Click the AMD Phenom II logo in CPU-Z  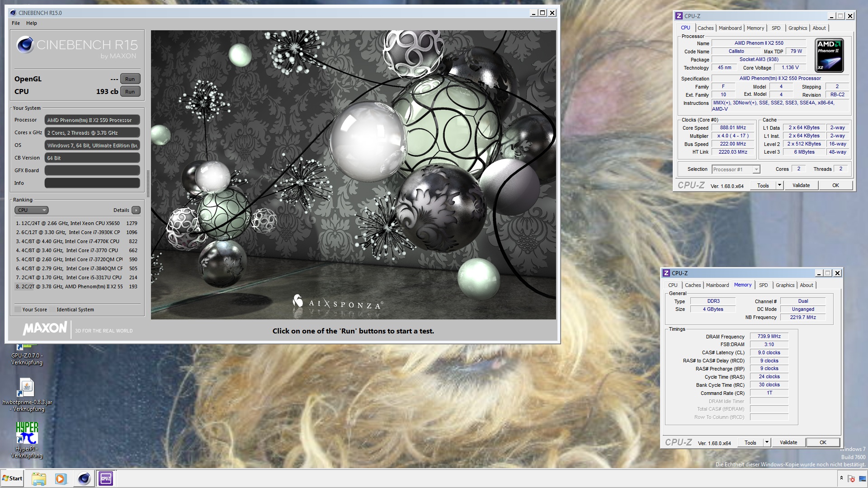829,56
